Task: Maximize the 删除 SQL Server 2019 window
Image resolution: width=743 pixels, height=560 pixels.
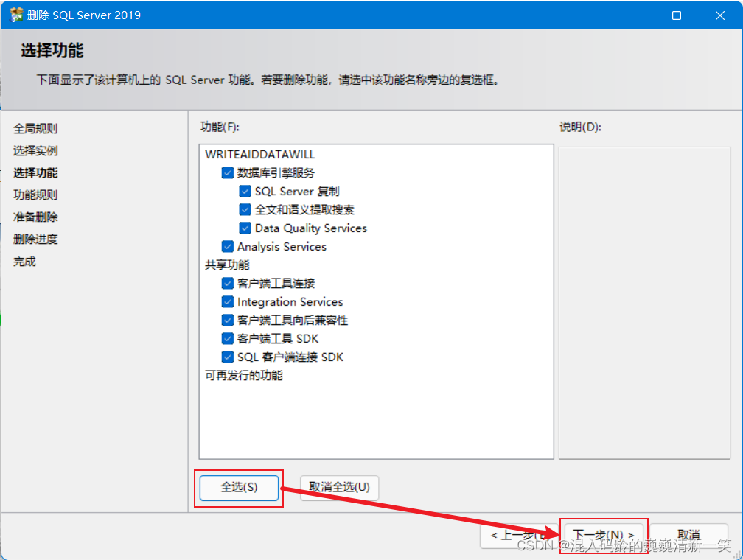Action: (x=677, y=15)
